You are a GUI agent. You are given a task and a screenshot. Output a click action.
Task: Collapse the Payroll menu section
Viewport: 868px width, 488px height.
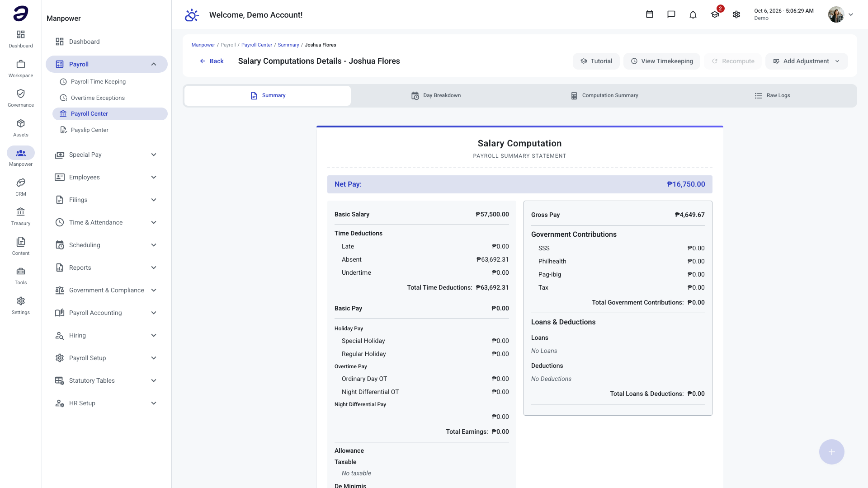(107, 64)
